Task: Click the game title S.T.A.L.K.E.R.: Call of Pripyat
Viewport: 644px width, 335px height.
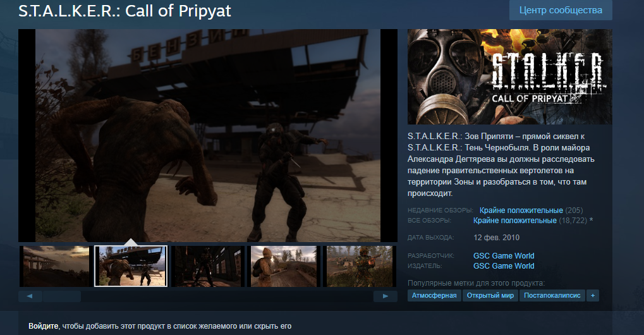Action: pyautogui.click(x=125, y=11)
